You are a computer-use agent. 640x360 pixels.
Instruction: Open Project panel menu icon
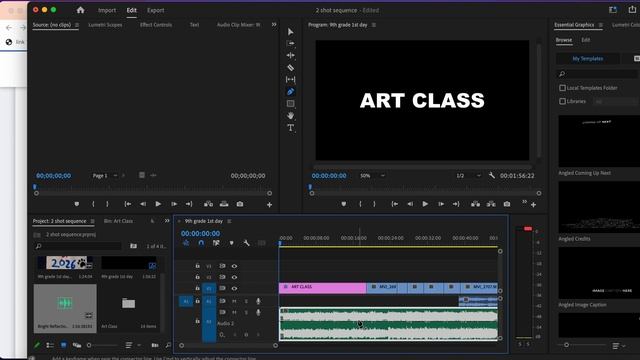coord(93,221)
